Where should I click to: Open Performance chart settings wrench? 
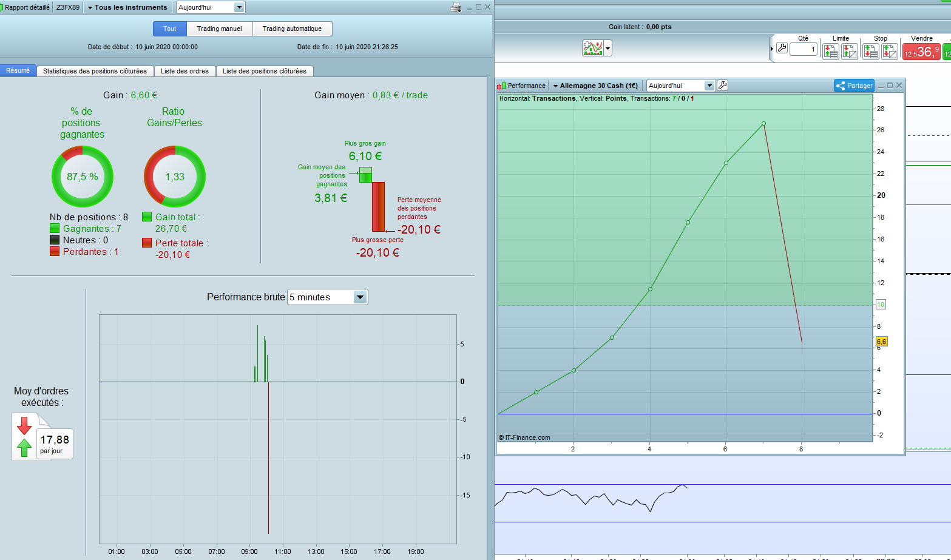(722, 86)
